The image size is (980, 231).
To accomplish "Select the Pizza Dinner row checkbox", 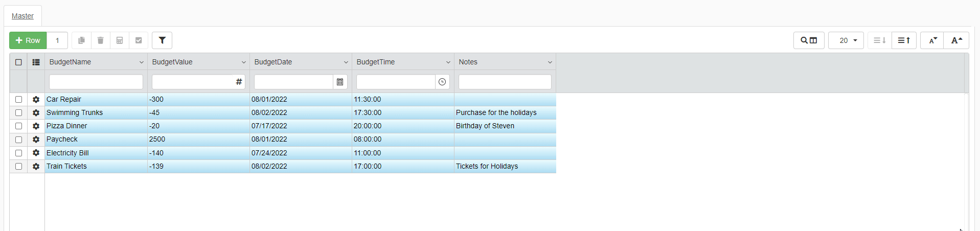I will click(19, 126).
